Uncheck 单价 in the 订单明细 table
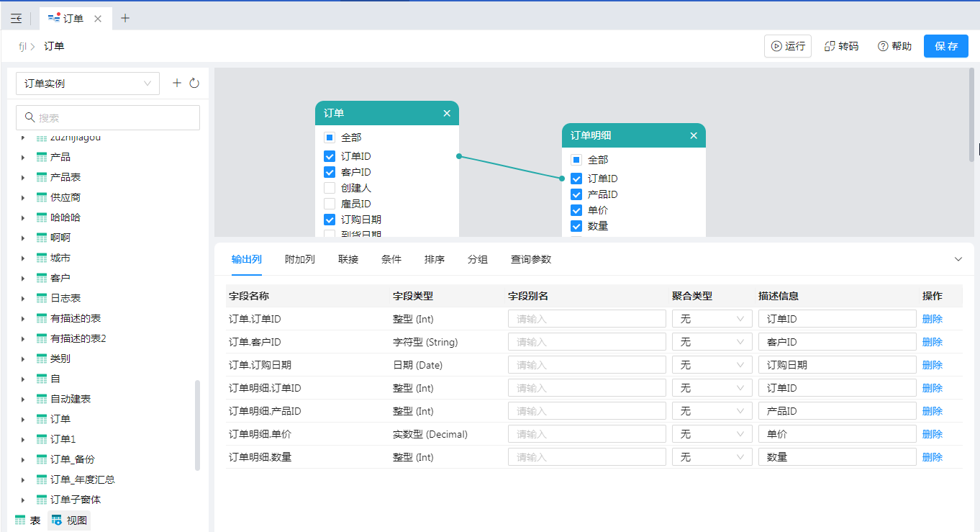Image resolution: width=980 pixels, height=532 pixels. click(576, 210)
